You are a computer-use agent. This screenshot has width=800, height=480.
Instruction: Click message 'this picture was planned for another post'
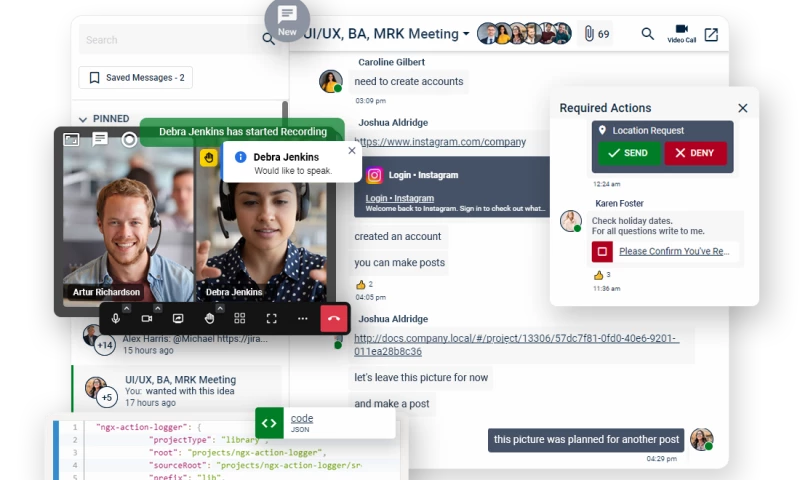click(586, 440)
